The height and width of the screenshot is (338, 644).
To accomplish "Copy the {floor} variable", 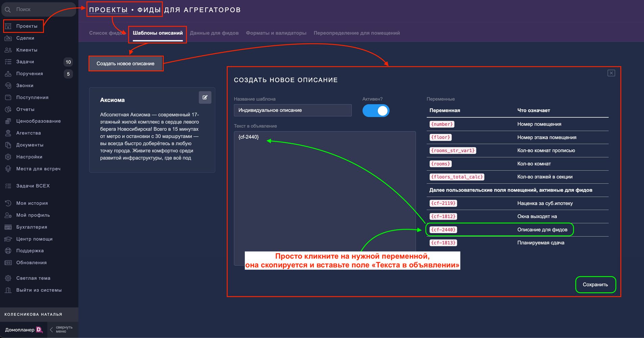I will coord(440,137).
